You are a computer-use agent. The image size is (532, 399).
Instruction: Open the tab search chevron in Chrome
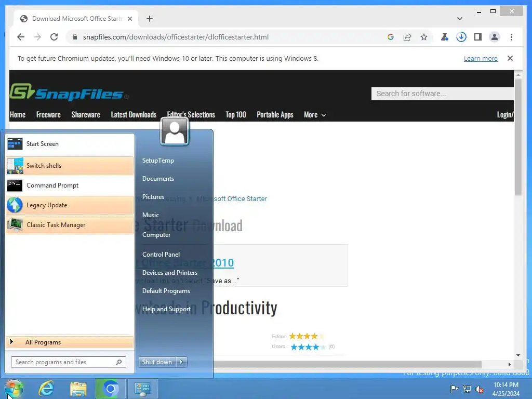(x=459, y=19)
